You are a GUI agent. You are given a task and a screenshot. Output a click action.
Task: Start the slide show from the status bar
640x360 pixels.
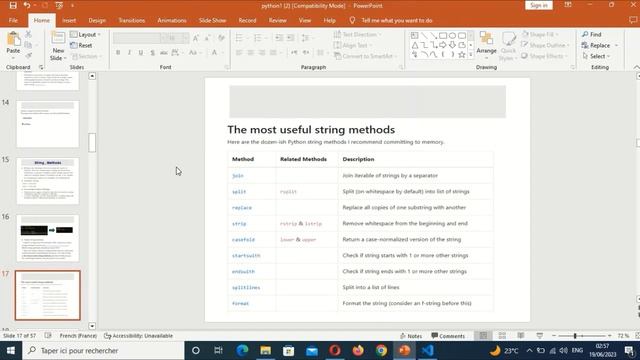point(540,336)
